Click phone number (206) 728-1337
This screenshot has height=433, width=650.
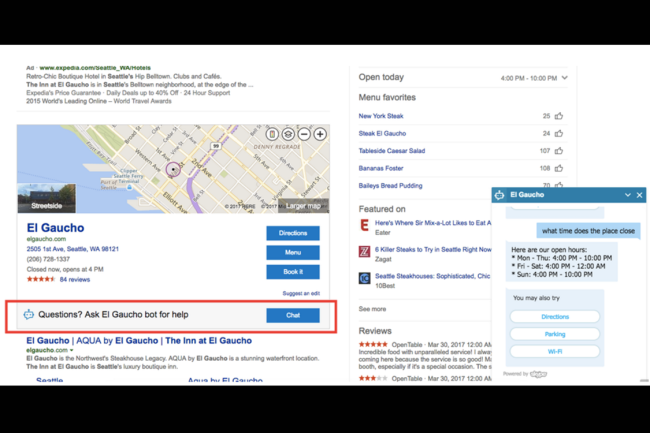(48, 259)
